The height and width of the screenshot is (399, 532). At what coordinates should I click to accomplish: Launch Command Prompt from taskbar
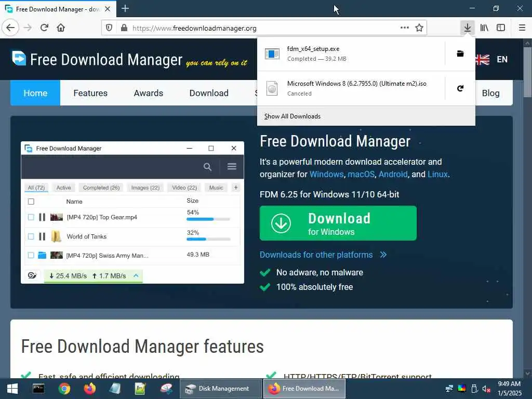coord(38,389)
